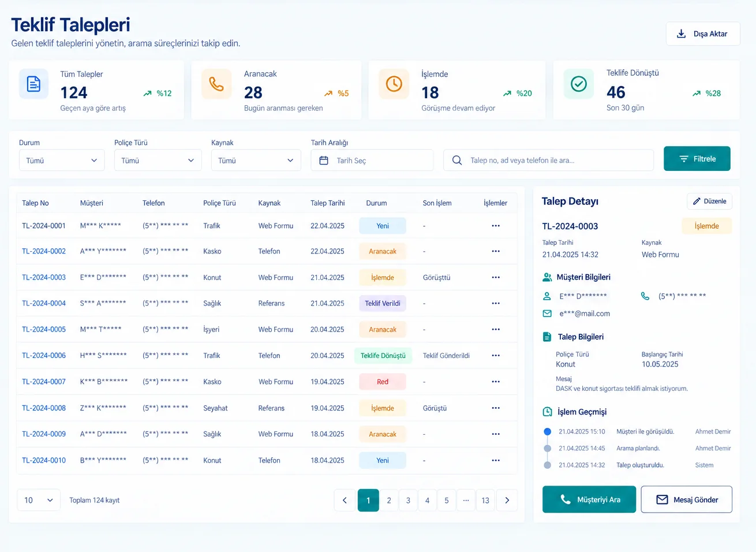Open the rows-per-page dropdown showing 10
The height and width of the screenshot is (552, 756).
click(x=39, y=500)
